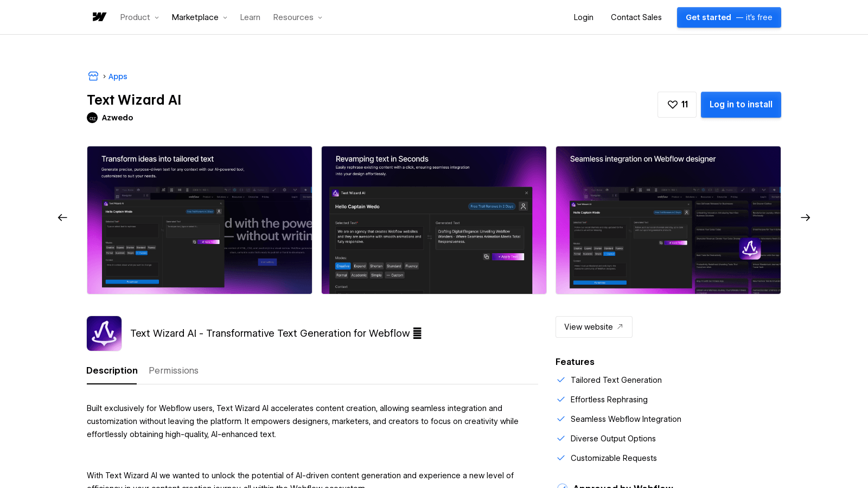Click the 'Text Wizard AI' page title
868x488 pixels.
134,100
